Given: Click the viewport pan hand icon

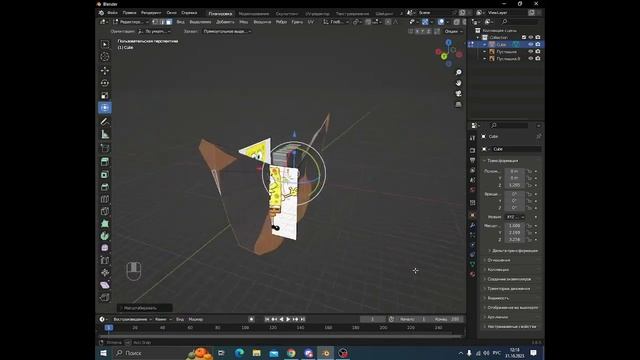Looking at the screenshot, I should 458,83.
